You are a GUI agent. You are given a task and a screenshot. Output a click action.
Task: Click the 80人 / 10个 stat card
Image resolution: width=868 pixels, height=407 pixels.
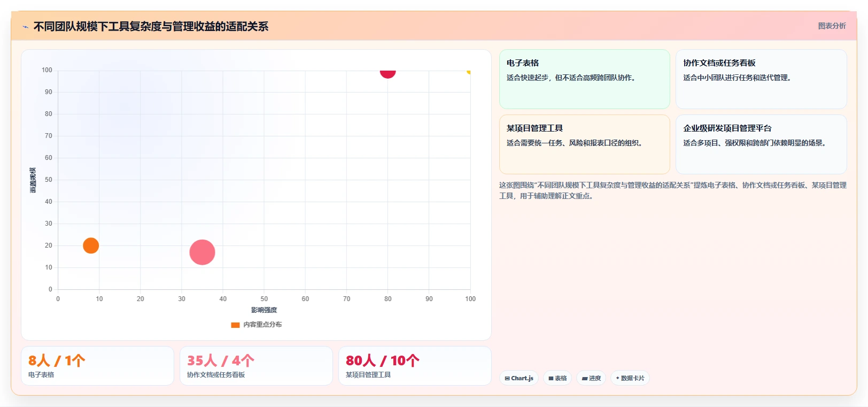[415, 366]
